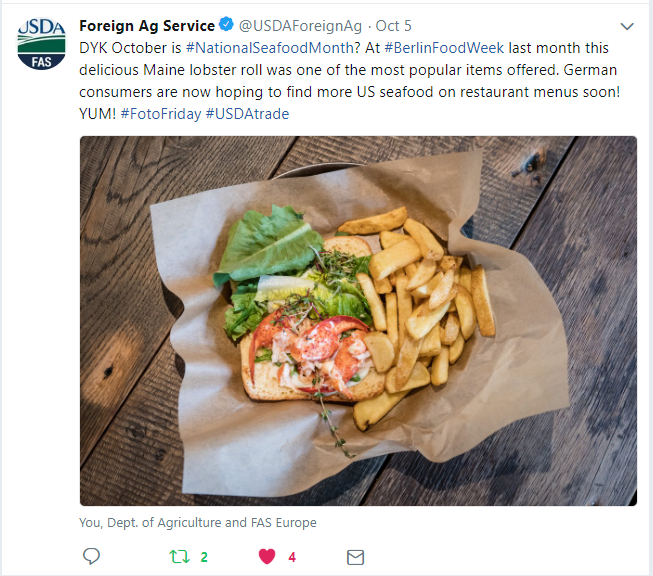653x576 pixels.
Task: Click the envelope direct message icon
Action: tap(355, 557)
